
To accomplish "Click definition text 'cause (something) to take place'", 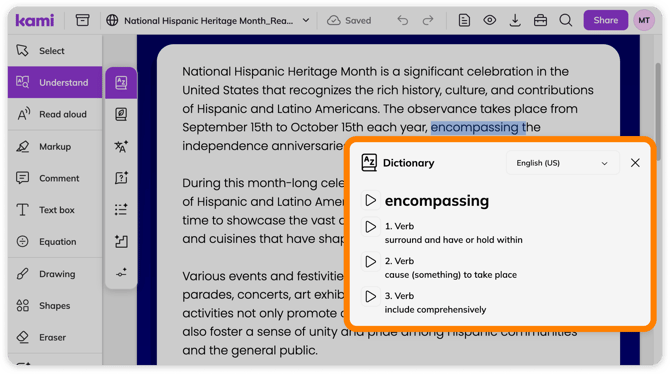I will click(450, 275).
